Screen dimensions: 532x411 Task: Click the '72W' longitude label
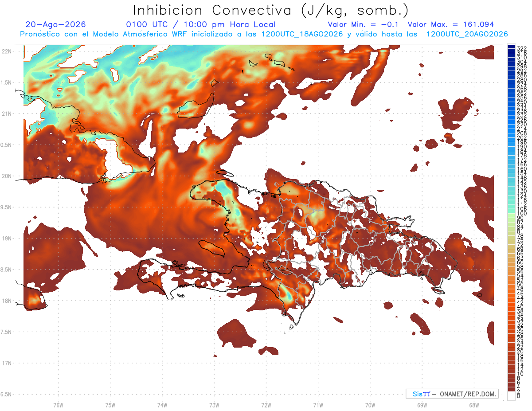point(266,405)
